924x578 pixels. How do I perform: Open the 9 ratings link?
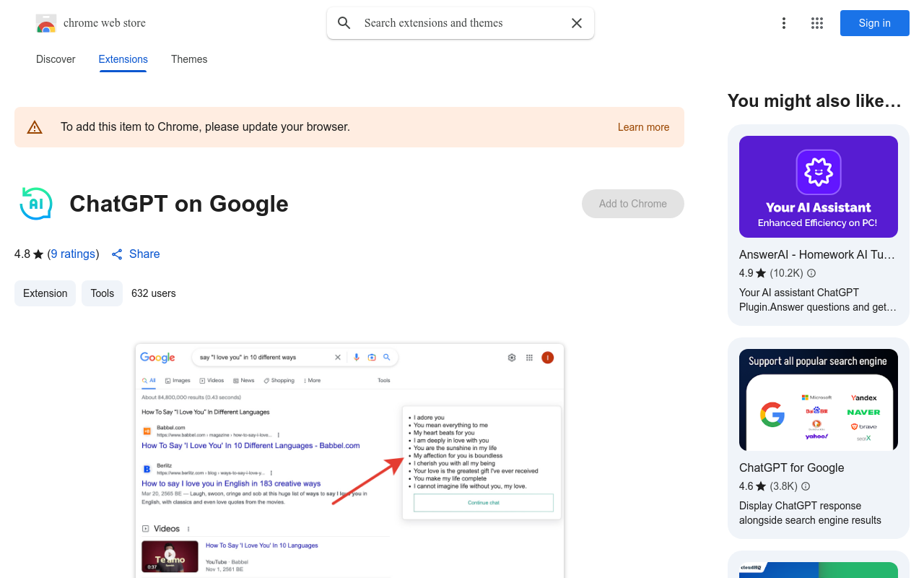click(73, 254)
